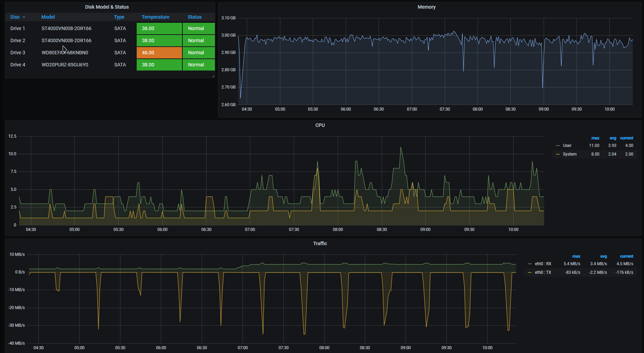Click the Drive 4 Normal status cell
The width and height of the screenshot is (644, 353).
point(198,65)
